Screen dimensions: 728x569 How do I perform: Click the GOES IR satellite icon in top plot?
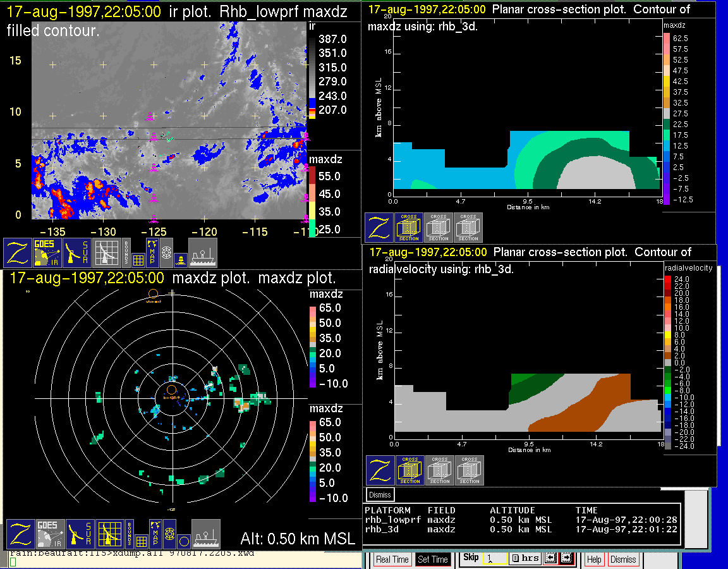click(x=47, y=253)
